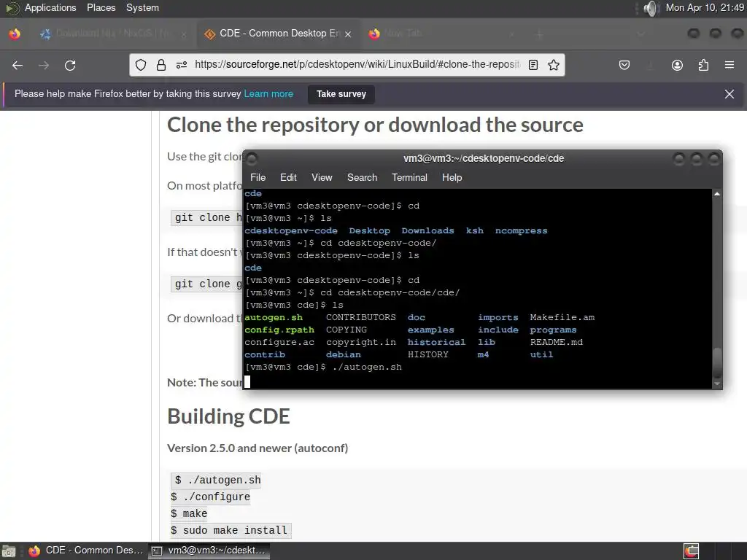View site security via the padlock icon
Image resolution: width=747 pixels, height=560 pixels.
161,65
